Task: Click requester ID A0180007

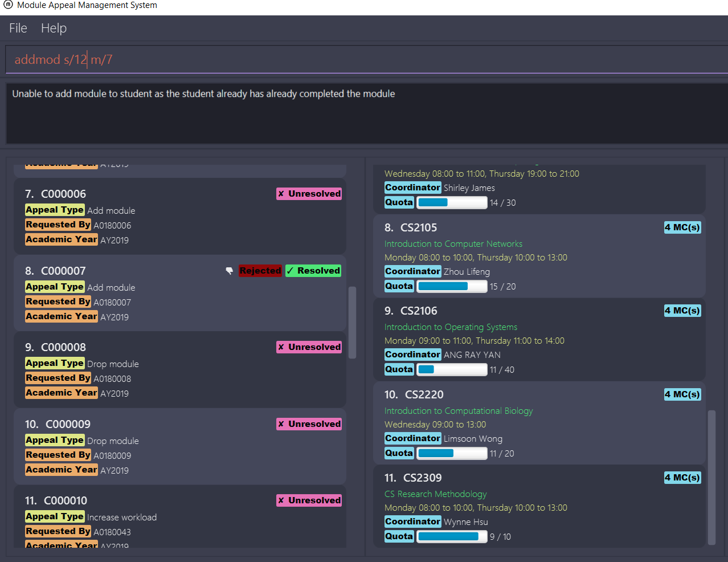Action: pyautogui.click(x=112, y=302)
